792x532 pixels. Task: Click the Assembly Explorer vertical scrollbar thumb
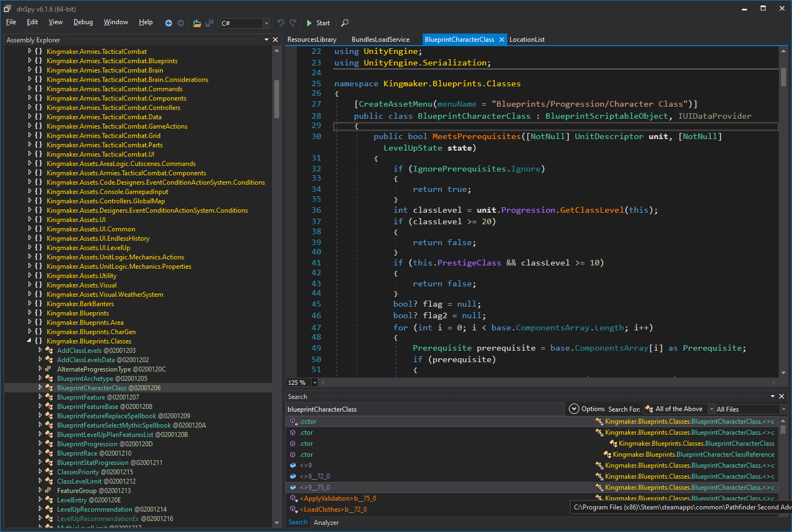[x=276, y=99]
